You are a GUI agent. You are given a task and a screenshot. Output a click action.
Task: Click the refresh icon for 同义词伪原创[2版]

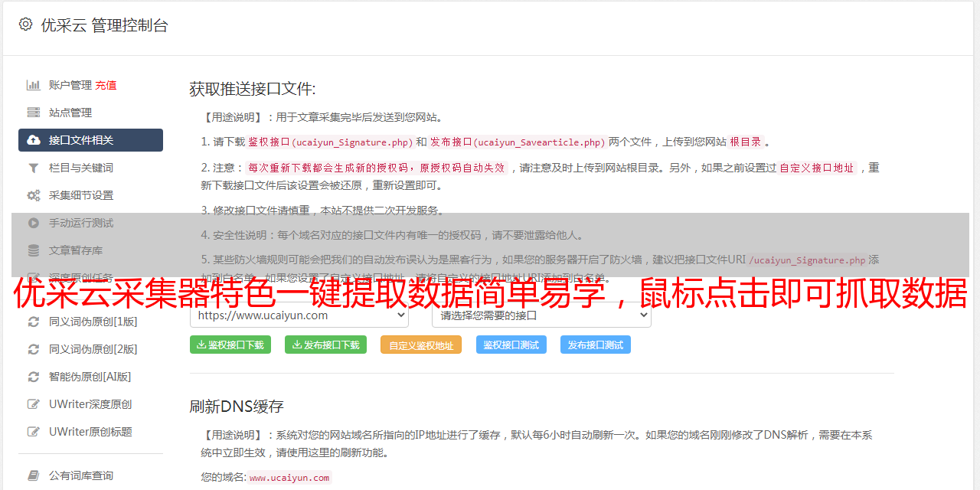click(34, 349)
